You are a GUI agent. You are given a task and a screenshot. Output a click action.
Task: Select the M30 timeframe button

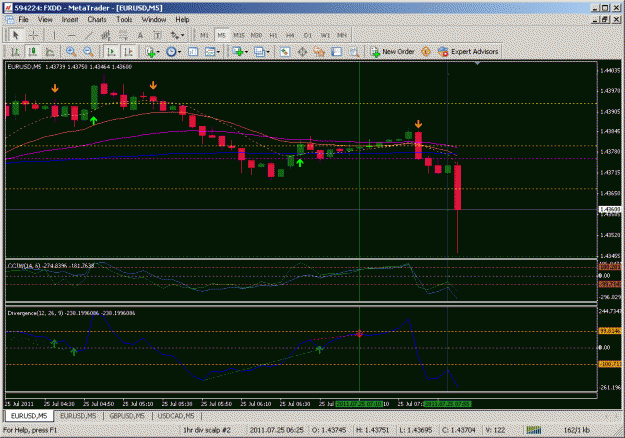[256, 35]
